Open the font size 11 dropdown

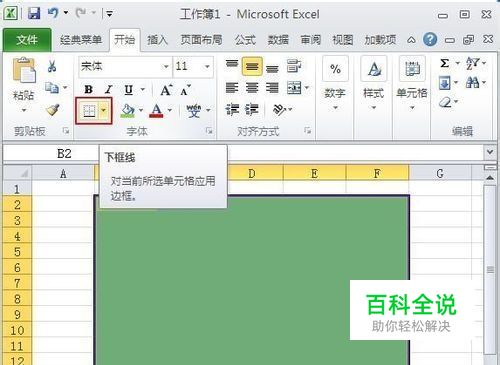(x=207, y=67)
